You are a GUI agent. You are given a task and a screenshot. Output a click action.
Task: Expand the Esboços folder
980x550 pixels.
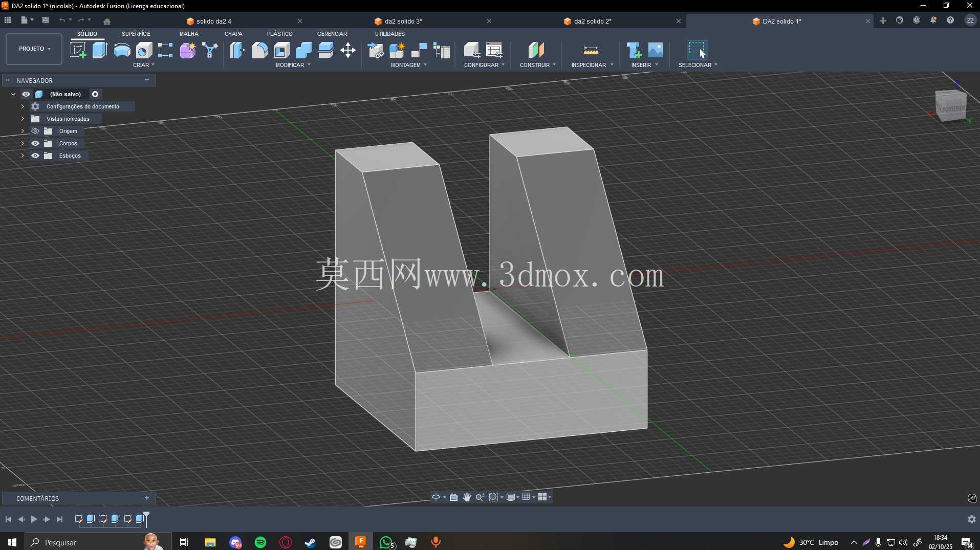pyautogui.click(x=23, y=156)
